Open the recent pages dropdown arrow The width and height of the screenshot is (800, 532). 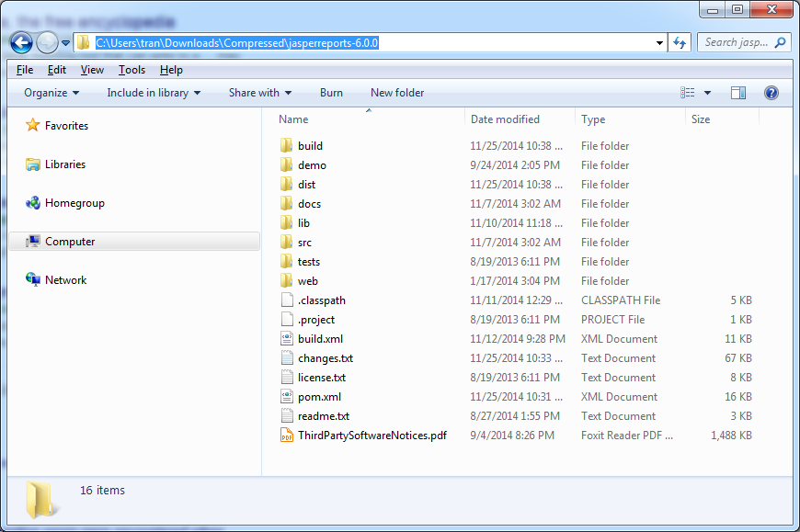[66, 43]
